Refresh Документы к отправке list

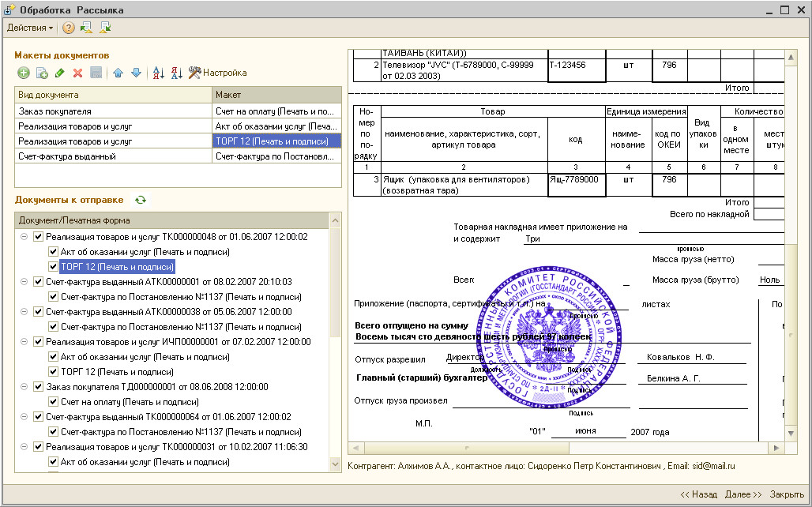pyautogui.click(x=141, y=200)
